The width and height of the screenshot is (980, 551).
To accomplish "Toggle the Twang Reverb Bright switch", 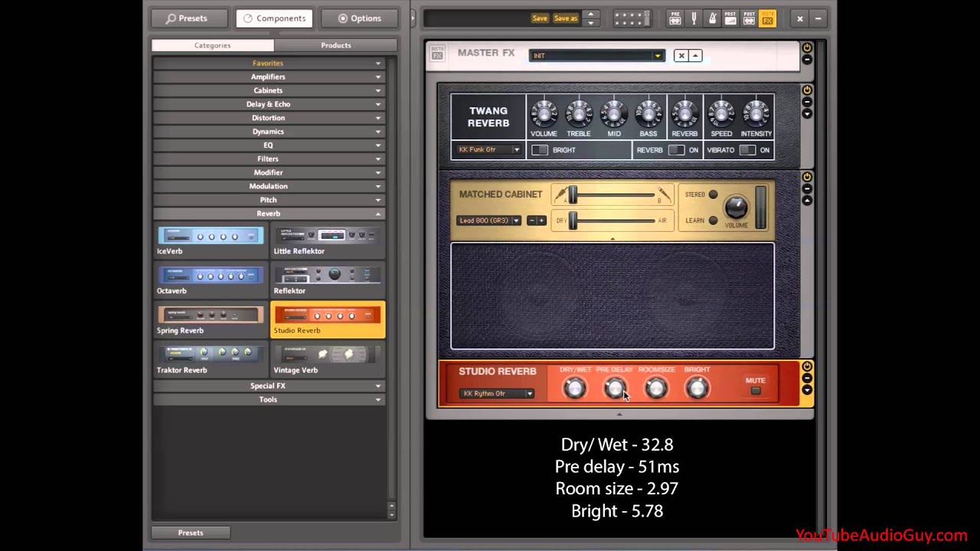I will (540, 150).
